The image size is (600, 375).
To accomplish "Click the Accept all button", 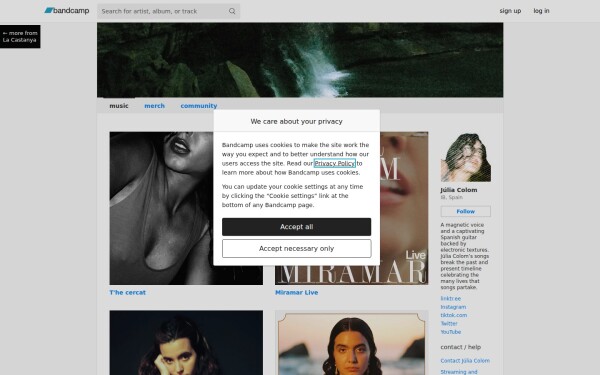I will tap(297, 227).
